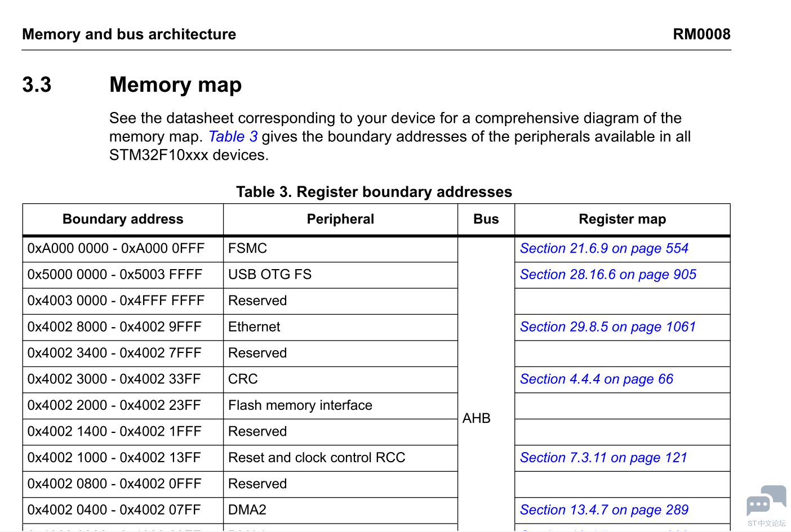Select the Bus column header
The height and width of the screenshot is (532, 791).
pos(486,219)
